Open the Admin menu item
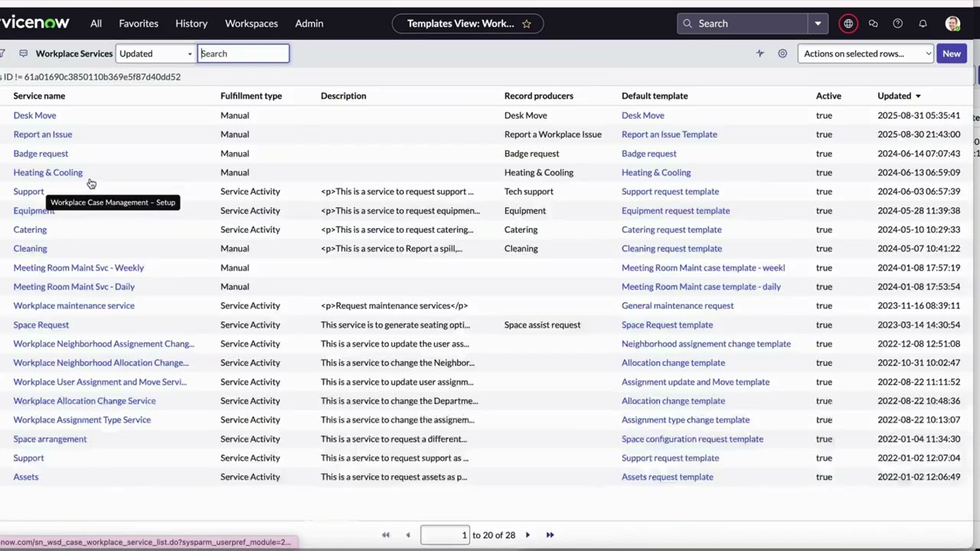 pos(309,23)
